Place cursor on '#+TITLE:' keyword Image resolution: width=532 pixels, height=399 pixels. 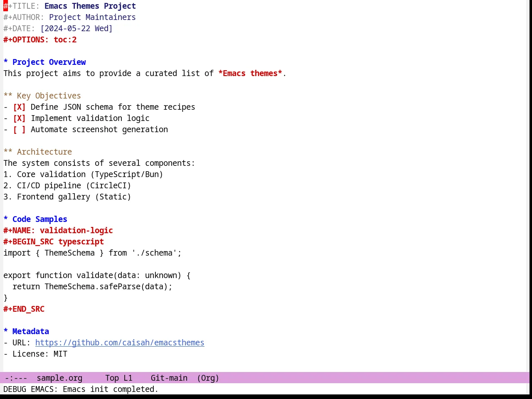coord(22,6)
